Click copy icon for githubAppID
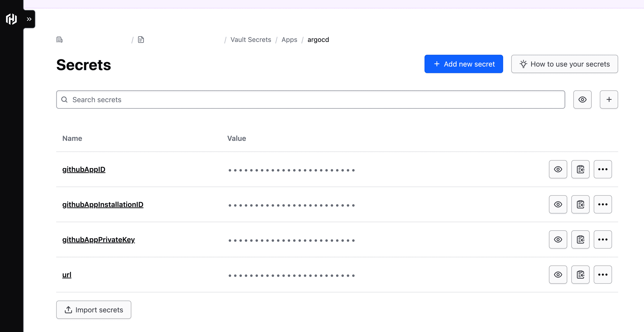The image size is (644, 332). click(580, 169)
